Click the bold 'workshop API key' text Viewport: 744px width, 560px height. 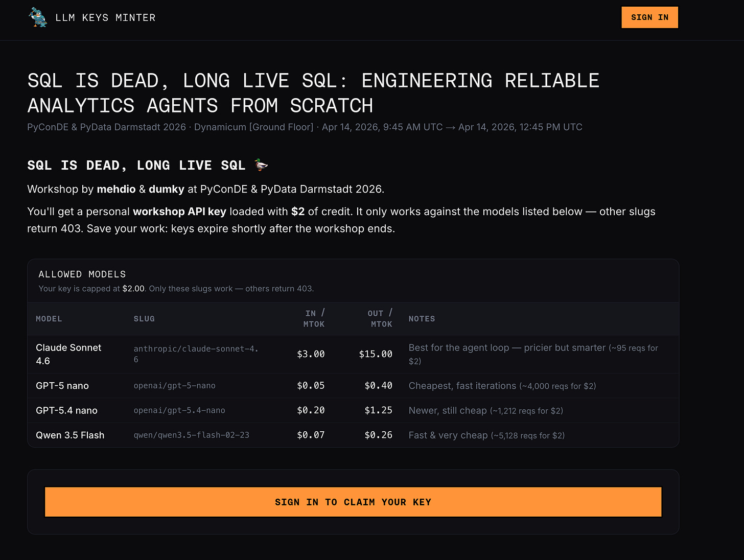(x=179, y=212)
